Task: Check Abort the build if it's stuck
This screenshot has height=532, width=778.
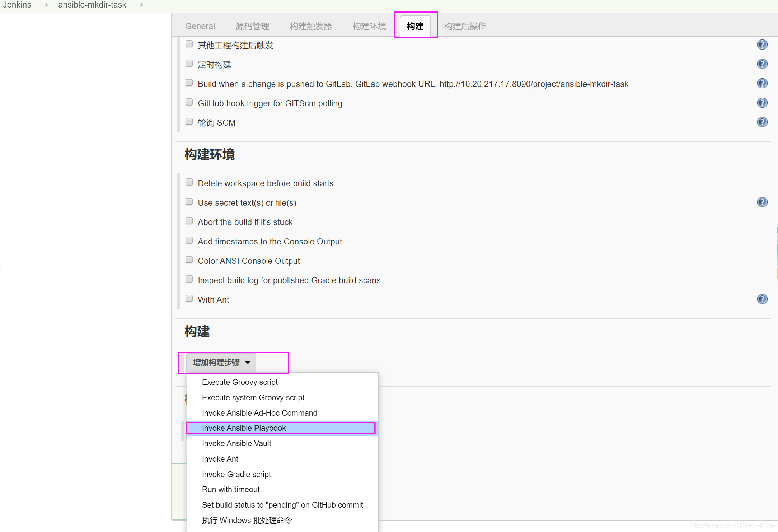Action: 189,221
